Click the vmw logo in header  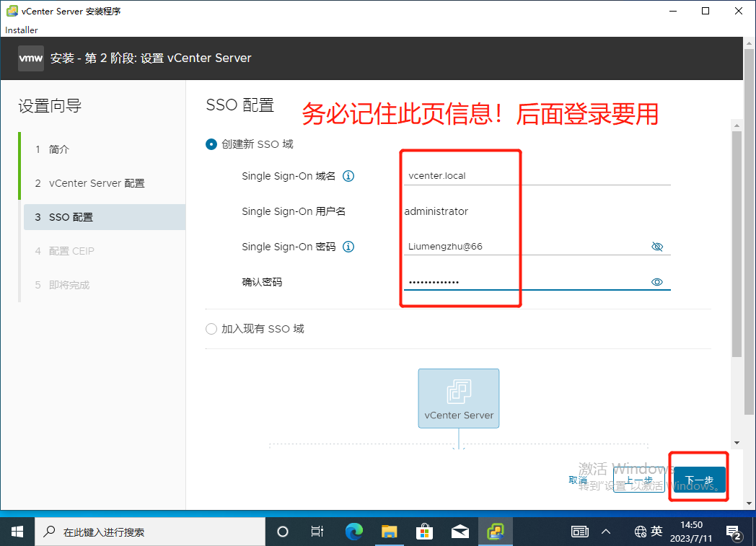click(x=31, y=58)
